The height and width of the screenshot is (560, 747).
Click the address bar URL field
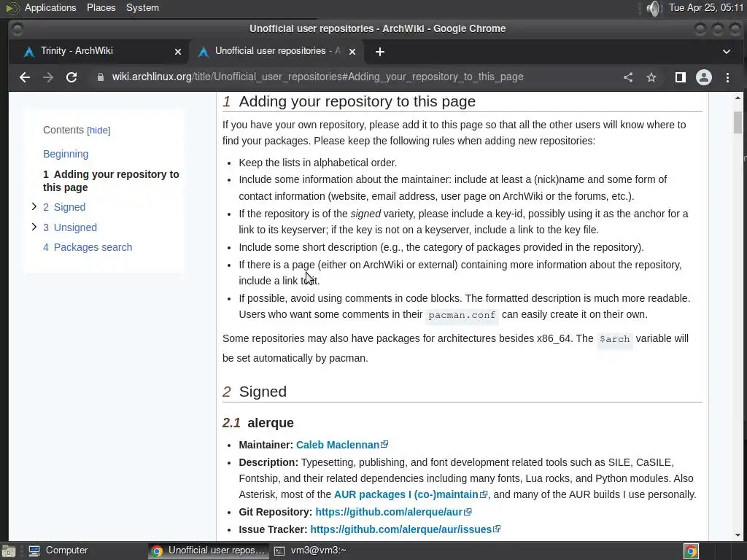click(x=318, y=77)
